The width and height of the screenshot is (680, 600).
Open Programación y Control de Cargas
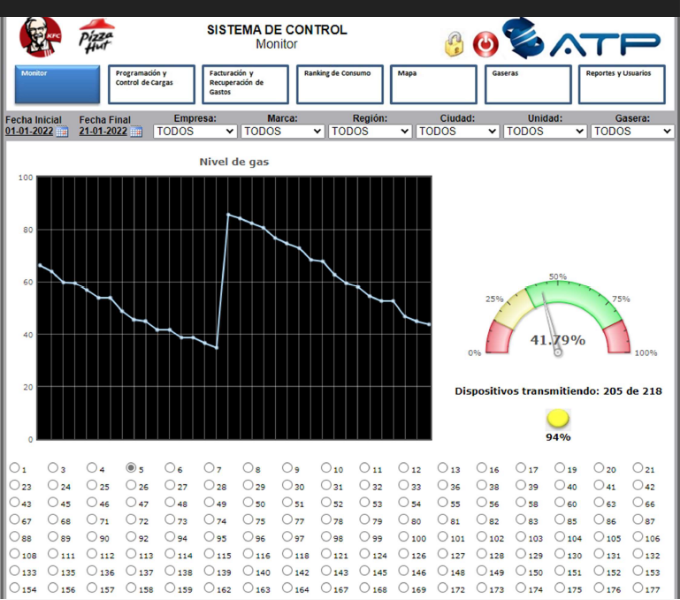pos(150,84)
